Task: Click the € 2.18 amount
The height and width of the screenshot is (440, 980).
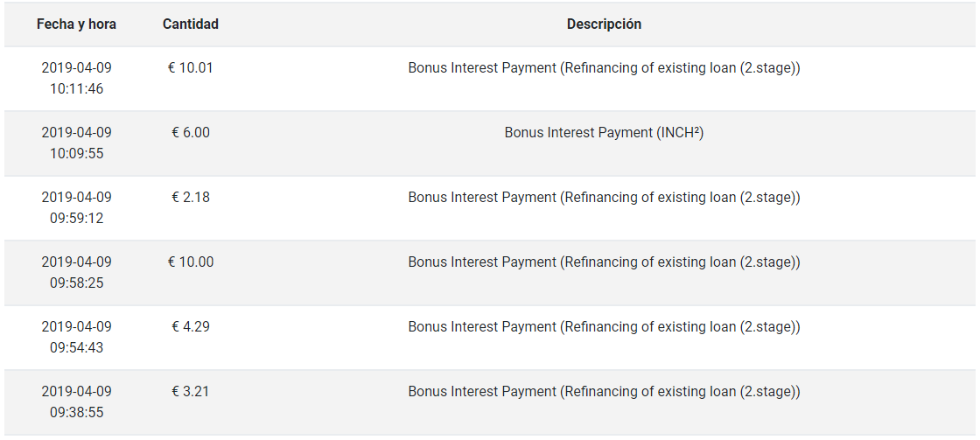Action: (191, 197)
